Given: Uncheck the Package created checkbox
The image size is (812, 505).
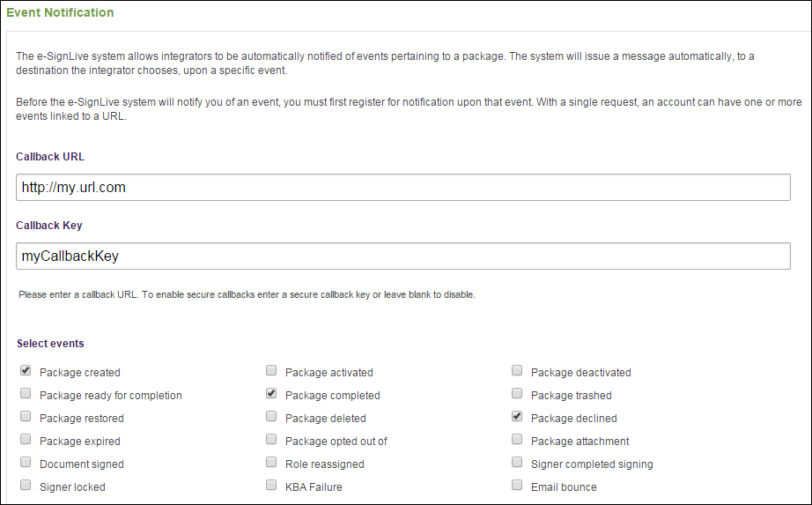Looking at the screenshot, I should click(26, 371).
